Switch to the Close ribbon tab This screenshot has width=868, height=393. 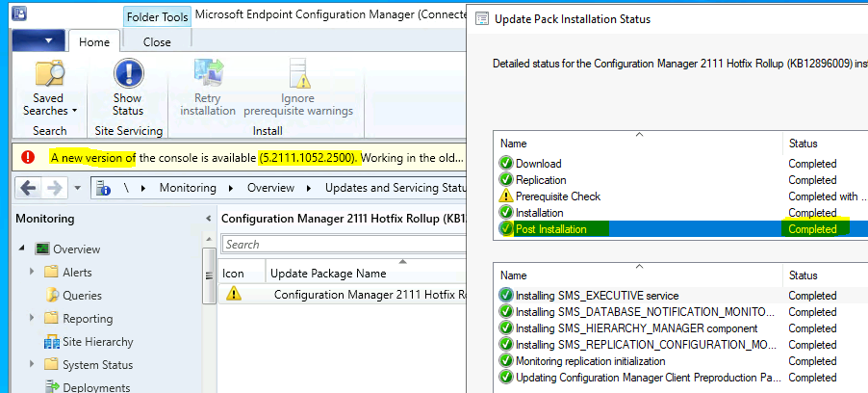[157, 41]
